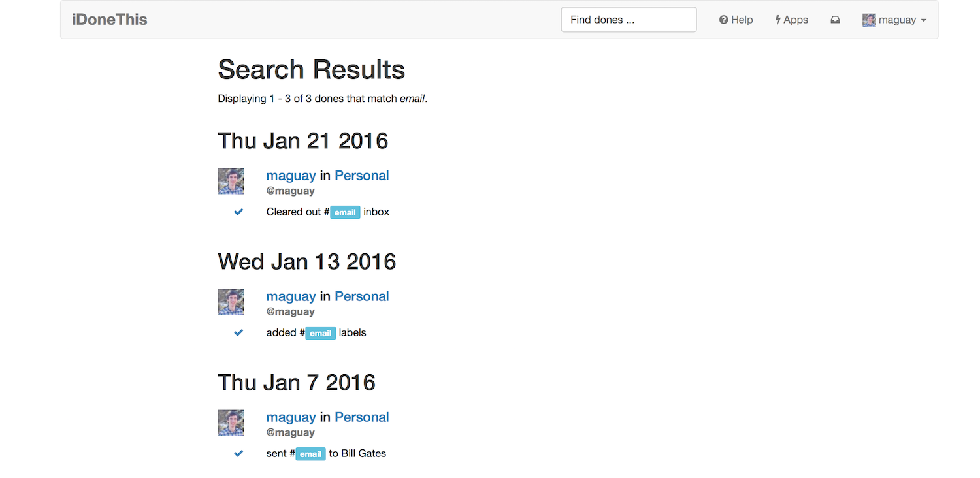The height and width of the screenshot is (478, 980).
Task: Click profile photo under Thu Jan 21 2016
Action: coord(231,181)
